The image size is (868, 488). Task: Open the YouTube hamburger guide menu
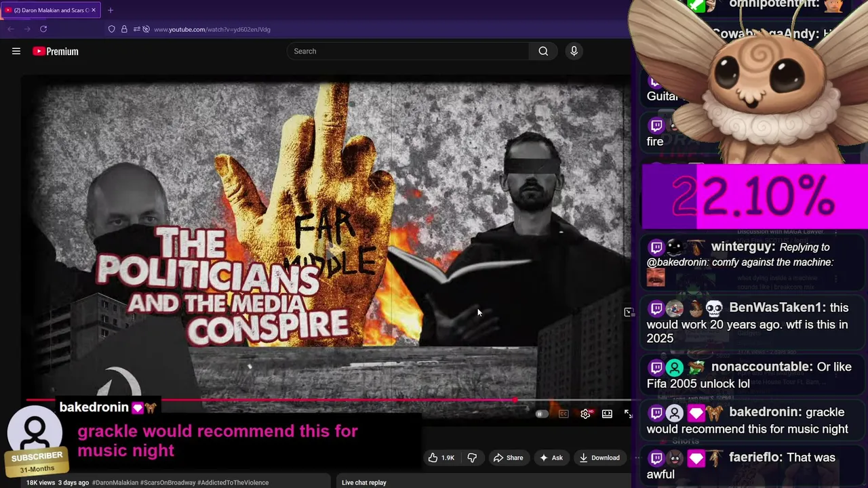(16, 51)
